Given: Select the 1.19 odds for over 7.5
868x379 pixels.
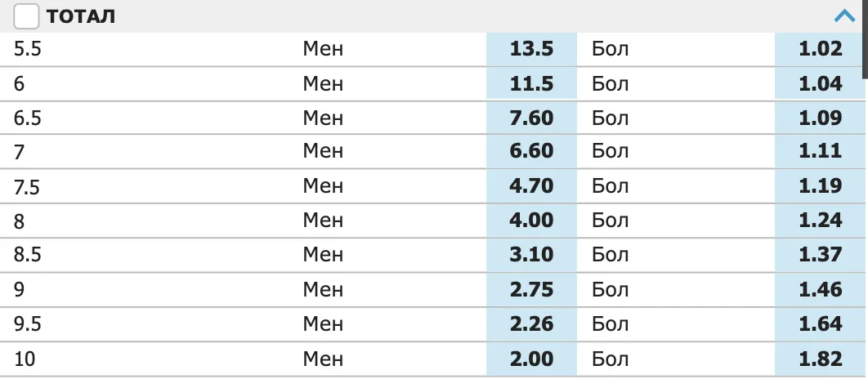Looking at the screenshot, I should 820,186.
